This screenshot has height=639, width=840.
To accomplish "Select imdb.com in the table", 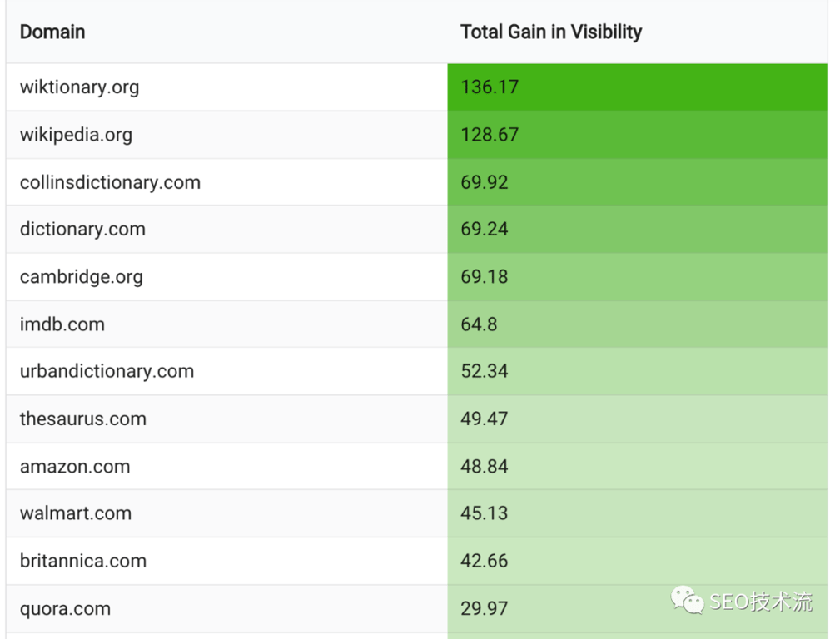I will 62,324.
